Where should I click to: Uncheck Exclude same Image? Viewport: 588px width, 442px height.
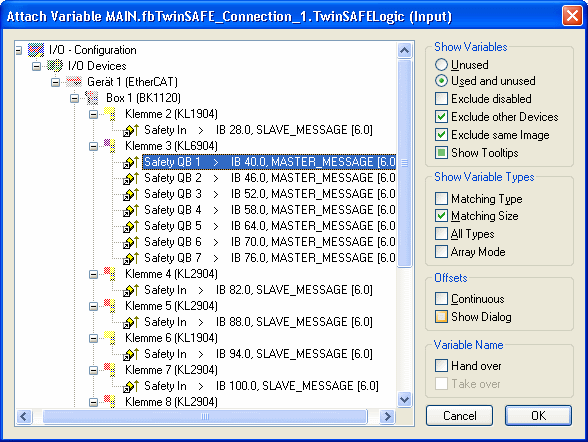pyautogui.click(x=441, y=135)
